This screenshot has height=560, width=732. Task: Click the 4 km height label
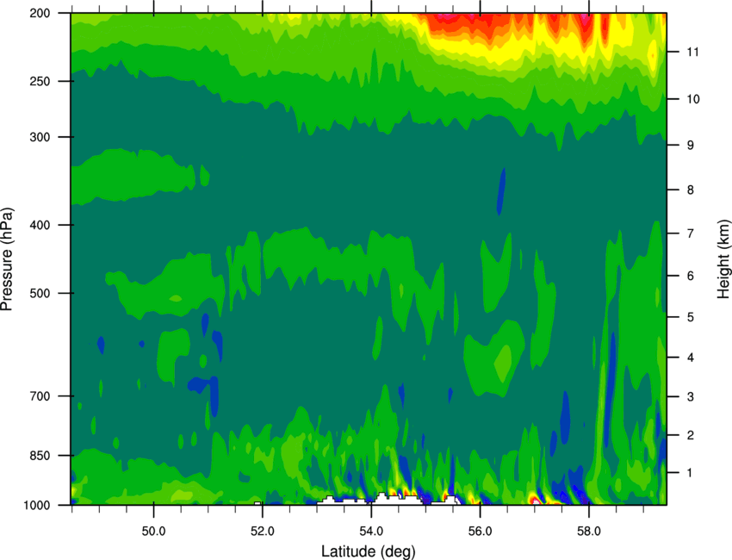[x=691, y=358]
